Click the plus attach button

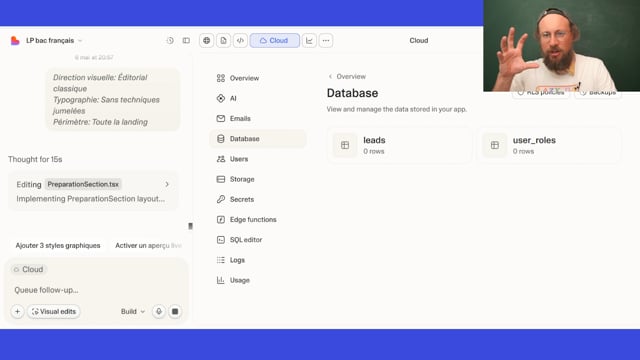(17, 311)
